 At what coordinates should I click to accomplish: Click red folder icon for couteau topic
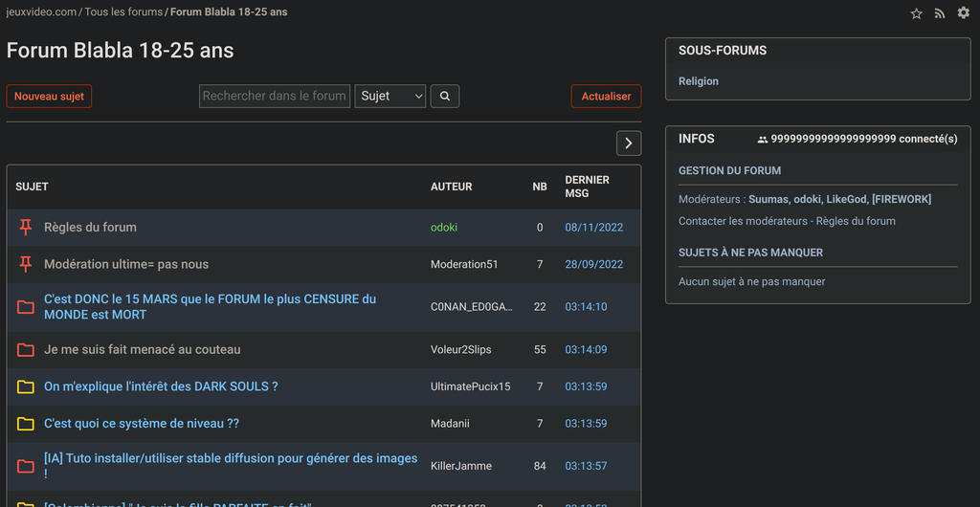(x=26, y=350)
